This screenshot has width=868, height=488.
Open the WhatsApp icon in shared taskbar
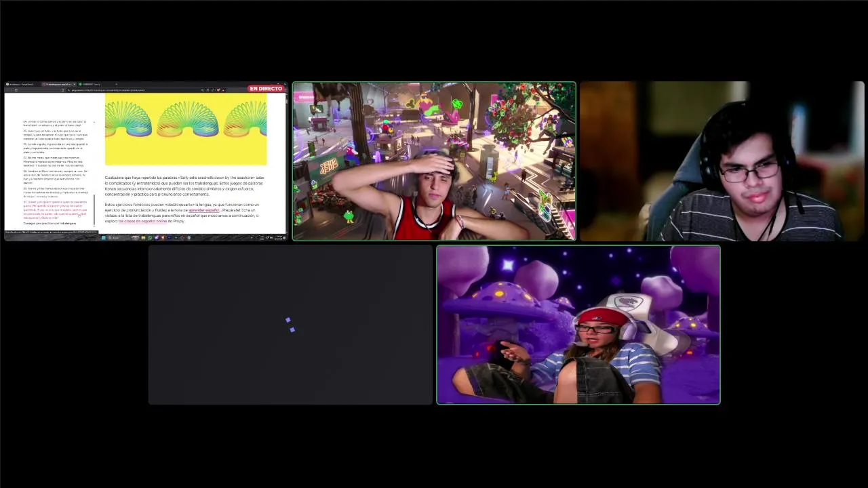tap(150, 237)
